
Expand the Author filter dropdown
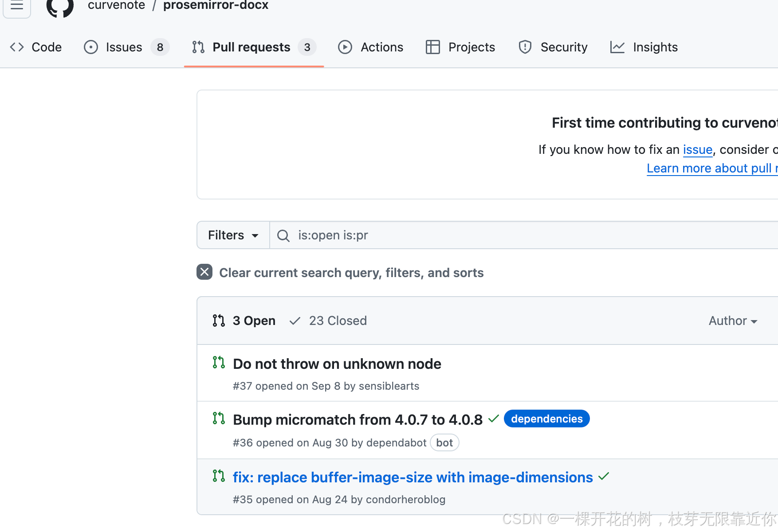(733, 321)
